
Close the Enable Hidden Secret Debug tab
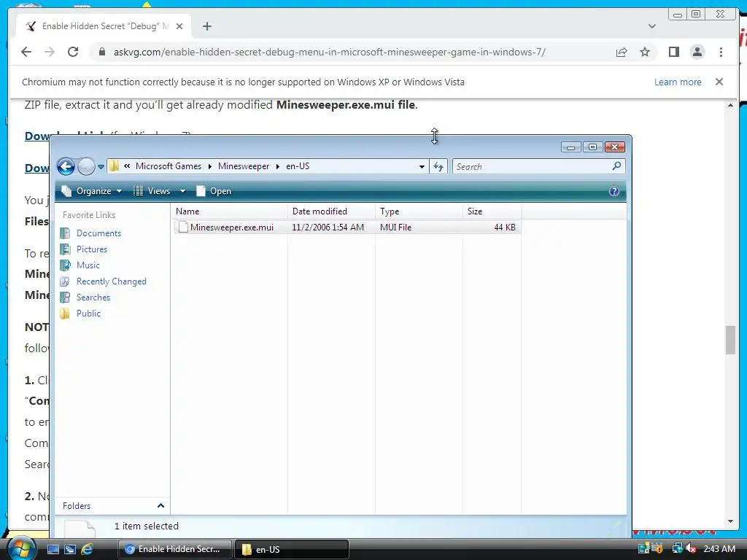tap(179, 26)
